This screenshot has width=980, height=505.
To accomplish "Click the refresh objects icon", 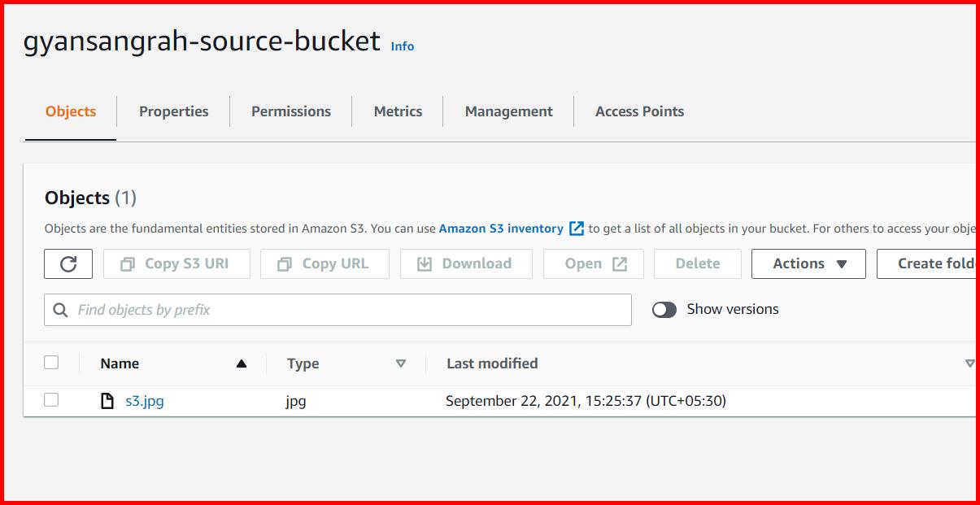I will pyautogui.click(x=68, y=263).
